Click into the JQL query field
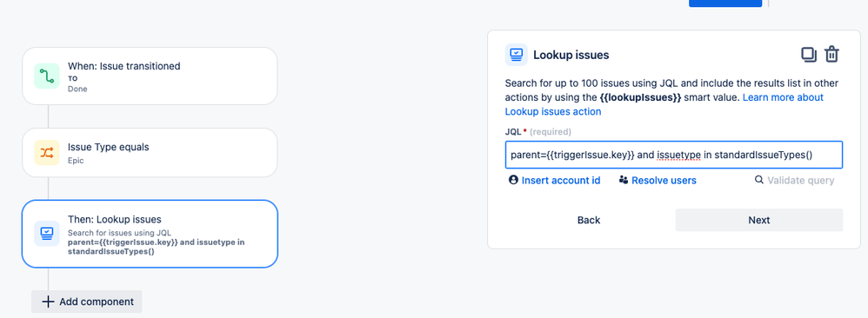868x318 pixels. [674, 155]
